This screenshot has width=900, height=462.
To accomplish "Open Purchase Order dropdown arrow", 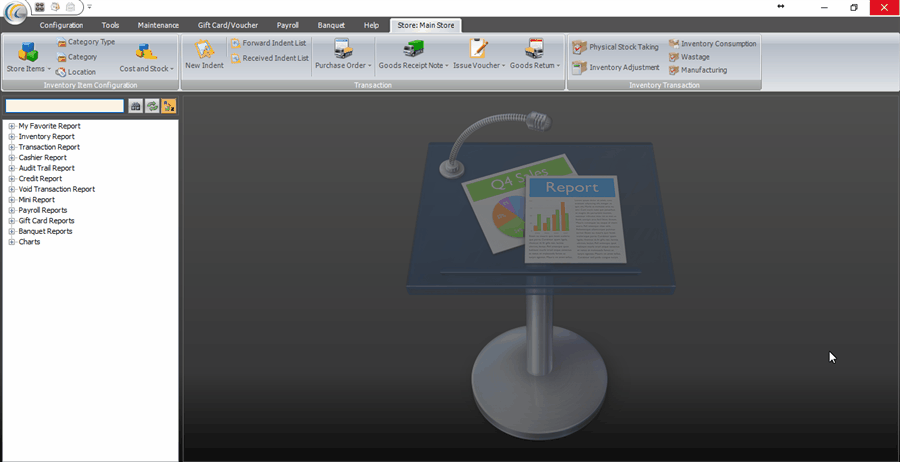I will [370, 66].
